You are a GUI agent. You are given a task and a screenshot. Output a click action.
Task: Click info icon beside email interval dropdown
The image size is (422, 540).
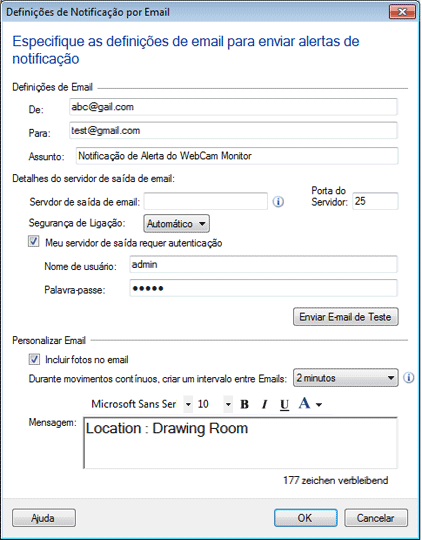[409, 378]
